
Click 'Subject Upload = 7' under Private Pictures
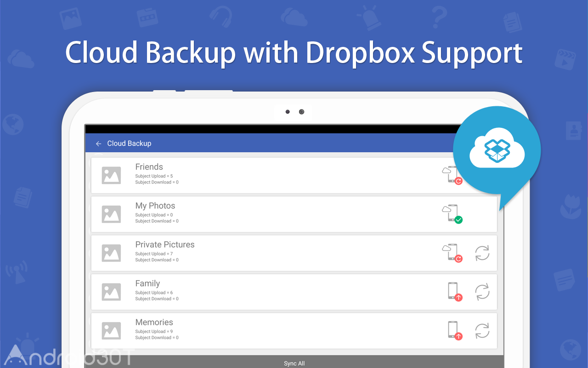pyautogui.click(x=154, y=254)
